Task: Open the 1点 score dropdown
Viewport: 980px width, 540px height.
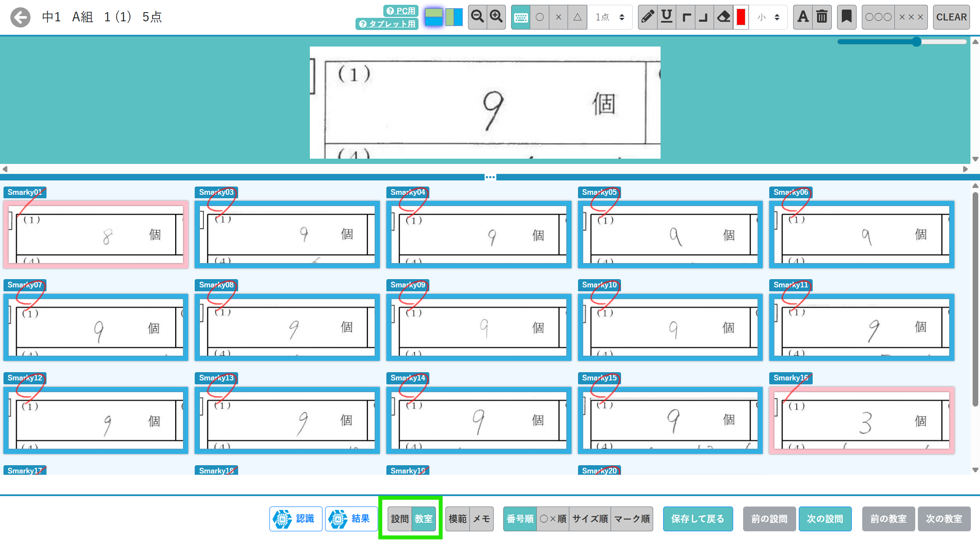Action: [610, 17]
